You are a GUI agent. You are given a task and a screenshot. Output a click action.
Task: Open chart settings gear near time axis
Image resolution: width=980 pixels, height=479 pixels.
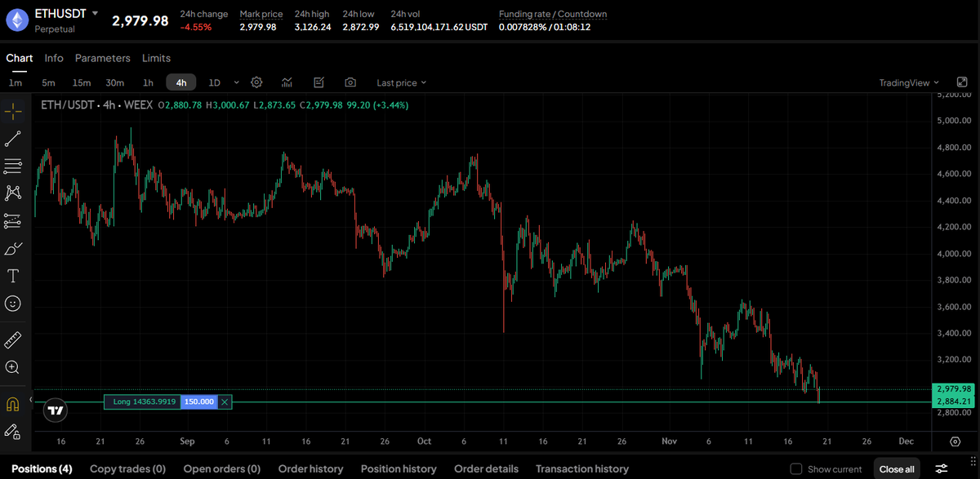[955, 441]
